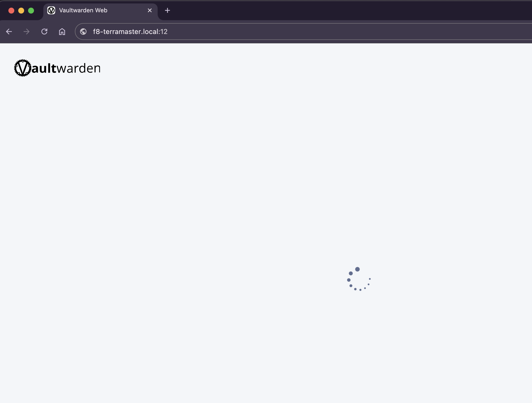This screenshot has height=403, width=532.
Task: Click the loading spinner dots
Action: (359, 279)
